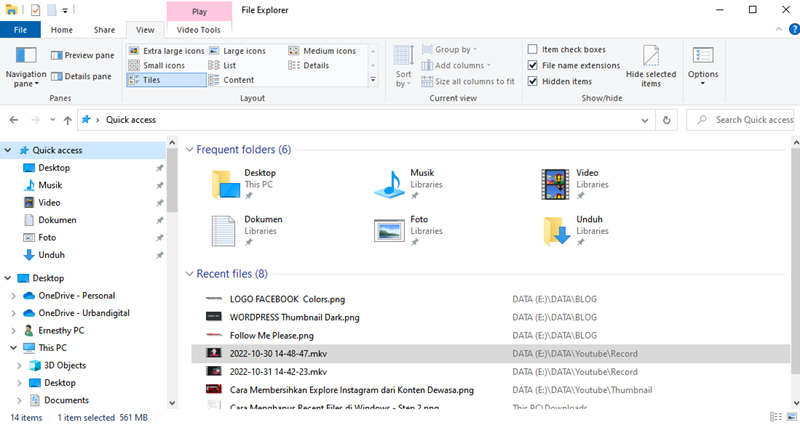Open the Unduh folder tile

tap(556, 229)
